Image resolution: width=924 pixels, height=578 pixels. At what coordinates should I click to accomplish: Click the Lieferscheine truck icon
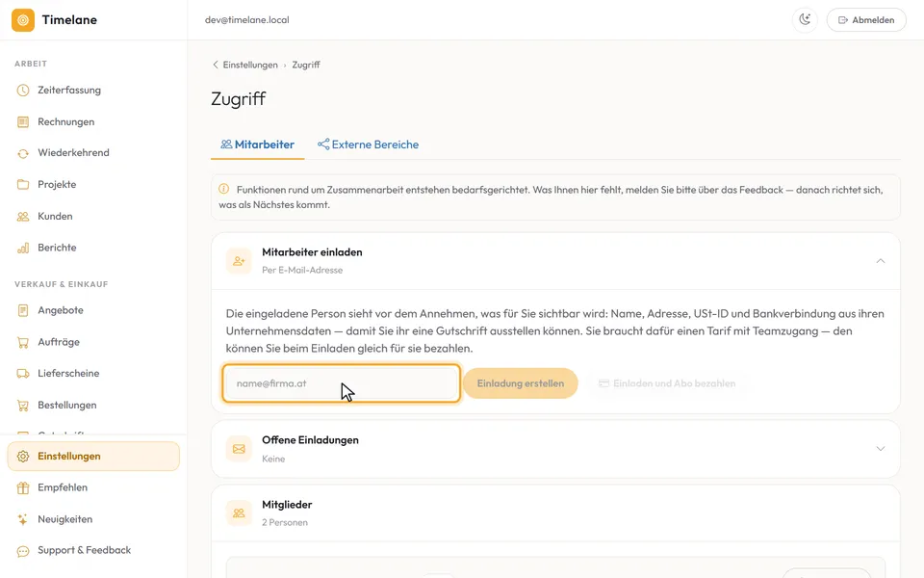pyautogui.click(x=23, y=374)
